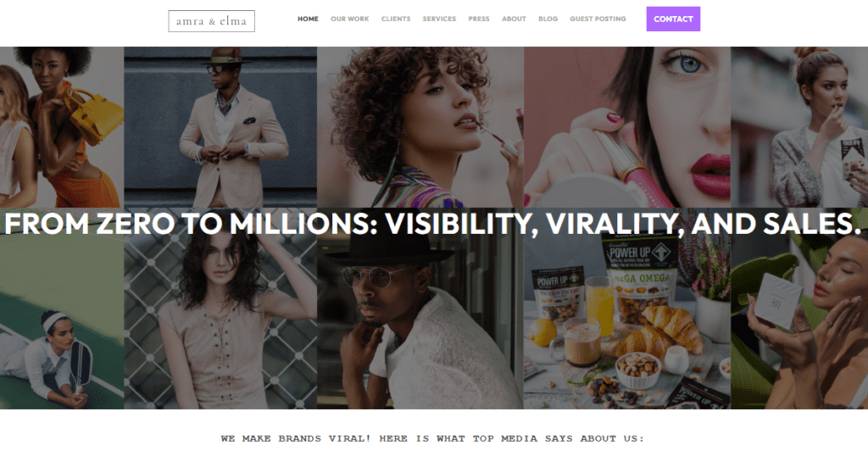Viewport: 868px width, 456px height.
Task: Visit the About page link
Action: tap(514, 19)
